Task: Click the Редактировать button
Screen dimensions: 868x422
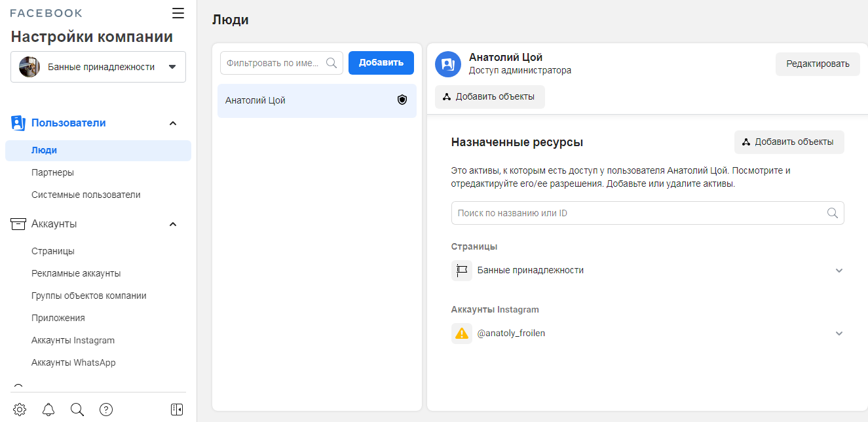Action: (x=818, y=64)
